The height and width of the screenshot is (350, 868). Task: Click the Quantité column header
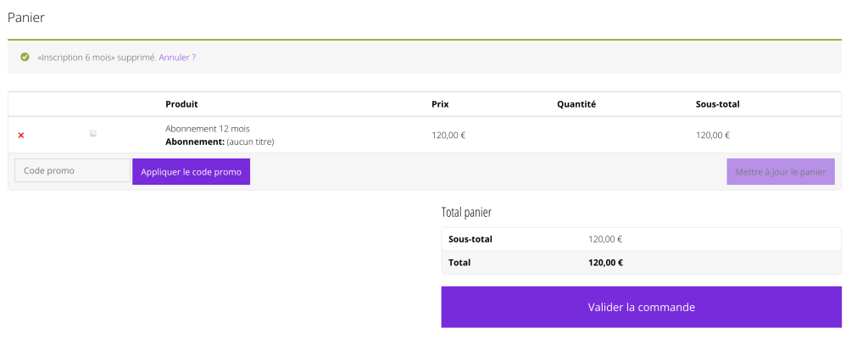(576, 104)
